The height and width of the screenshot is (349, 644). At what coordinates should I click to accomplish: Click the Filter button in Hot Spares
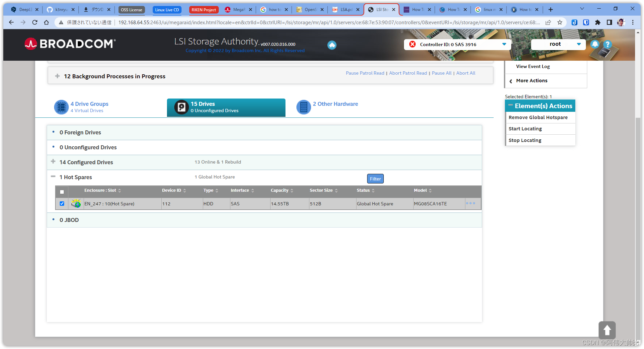click(375, 178)
